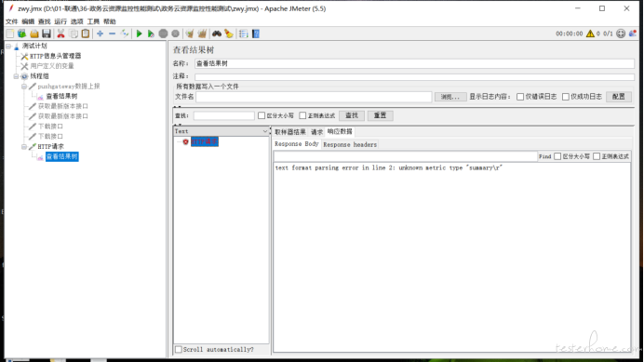This screenshot has height=362, width=644.
Task: Switch to the 取样器结果 tab
Action: point(290,132)
